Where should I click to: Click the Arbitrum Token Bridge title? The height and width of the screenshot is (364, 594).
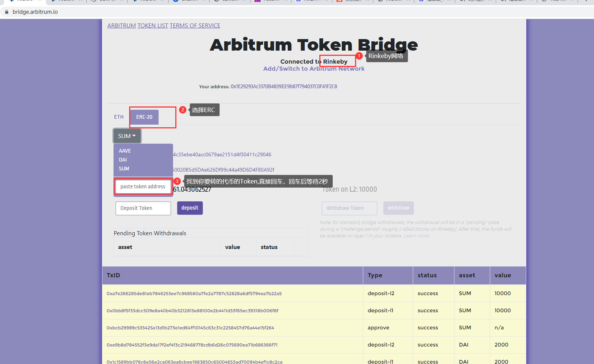pos(314,45)
